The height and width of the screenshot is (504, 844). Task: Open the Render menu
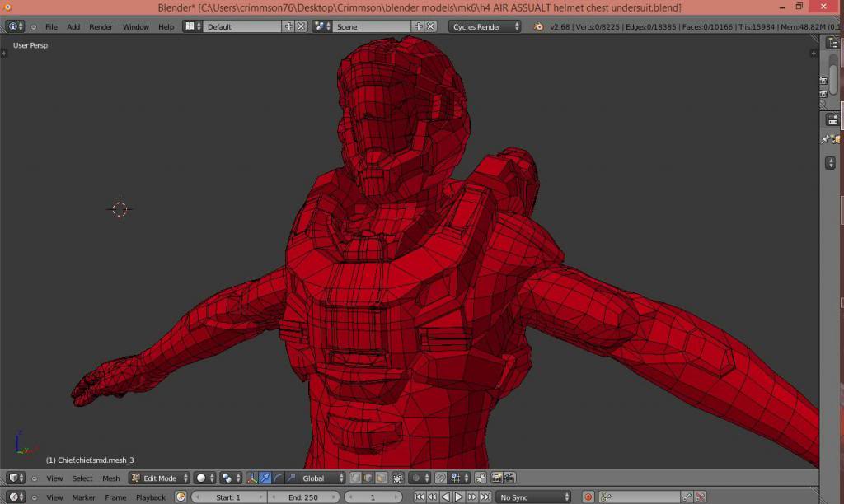click(101, 27)
